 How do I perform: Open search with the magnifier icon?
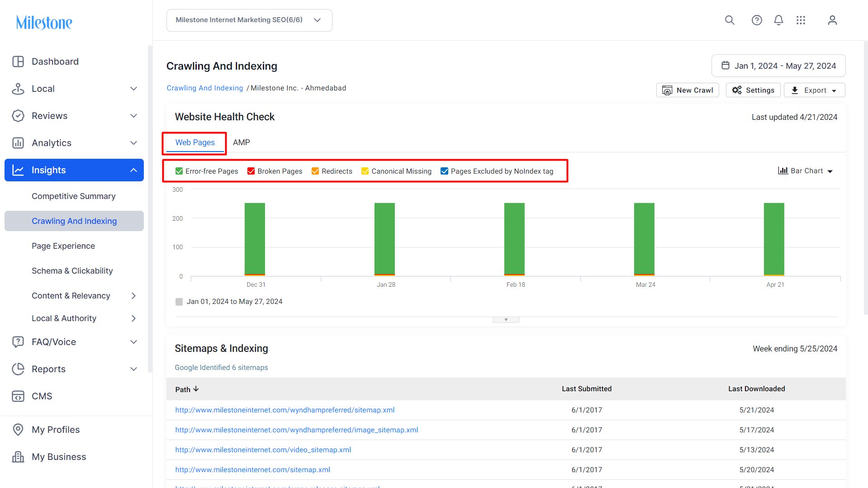(x=730, y=20)
